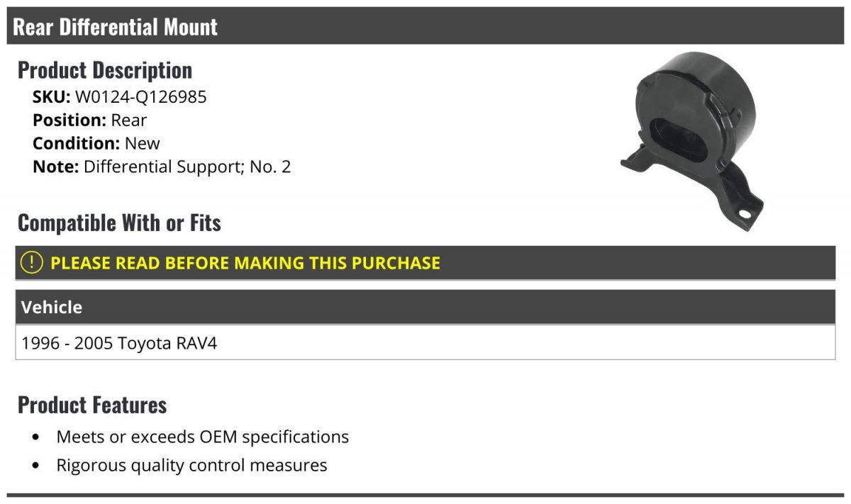851x504 pixels.
Task: Click the yellow exclamation warning icon
Action: (32, 263)
